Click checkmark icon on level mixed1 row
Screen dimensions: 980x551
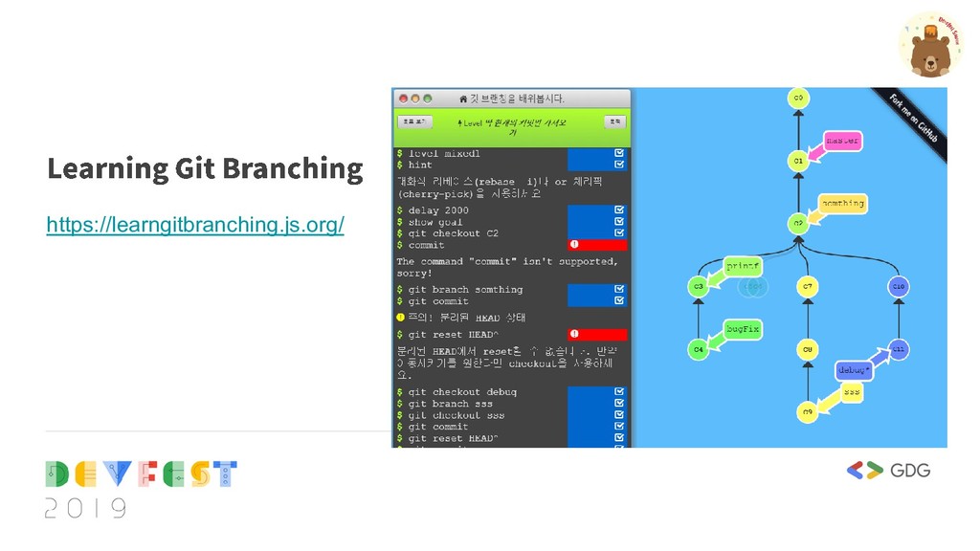[619, 153]
